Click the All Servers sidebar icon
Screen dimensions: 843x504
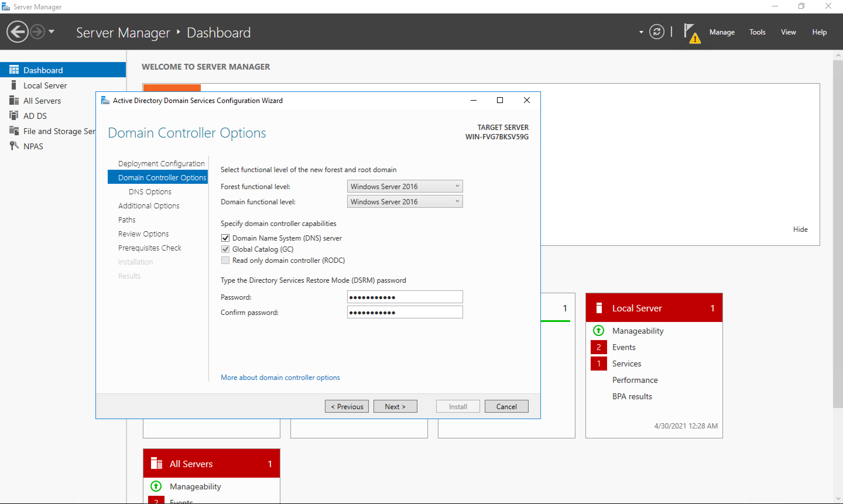13,100
